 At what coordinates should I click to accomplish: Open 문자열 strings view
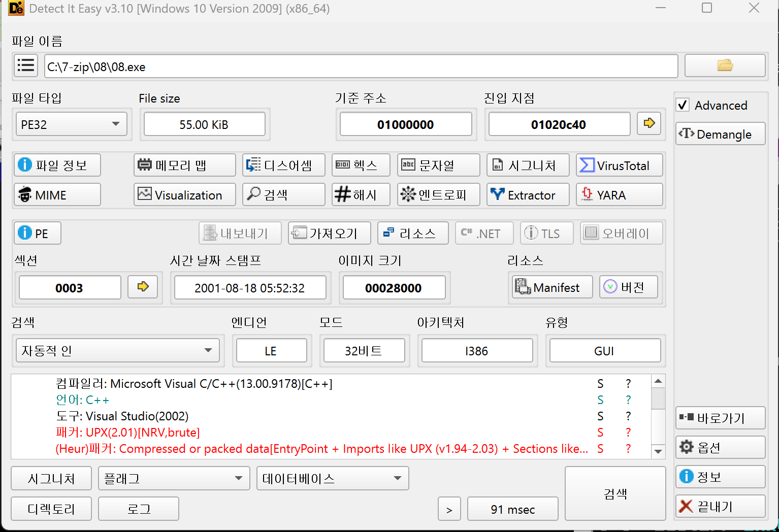pos(438,165)
